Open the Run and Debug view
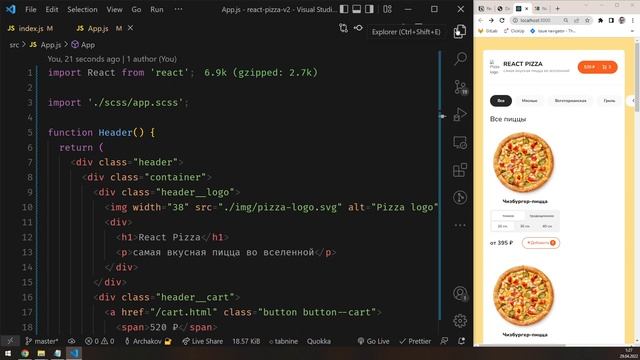 (460, 115)
